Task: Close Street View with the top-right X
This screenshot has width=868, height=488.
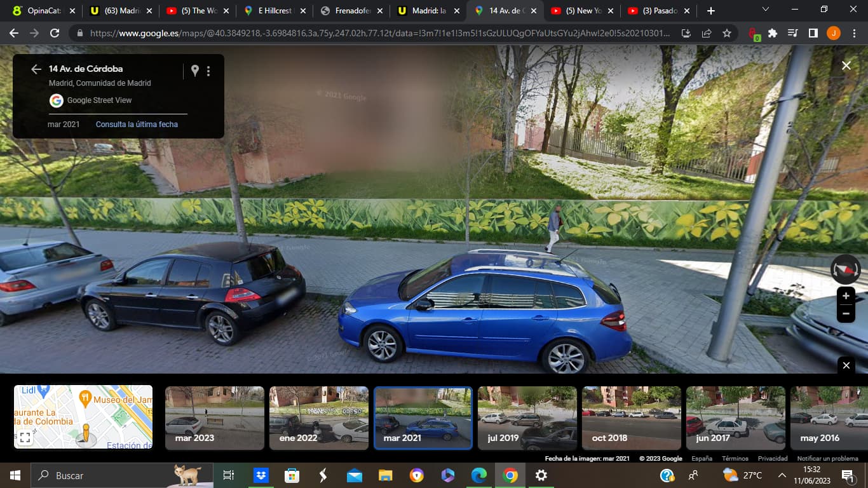Action: (846, 65)
